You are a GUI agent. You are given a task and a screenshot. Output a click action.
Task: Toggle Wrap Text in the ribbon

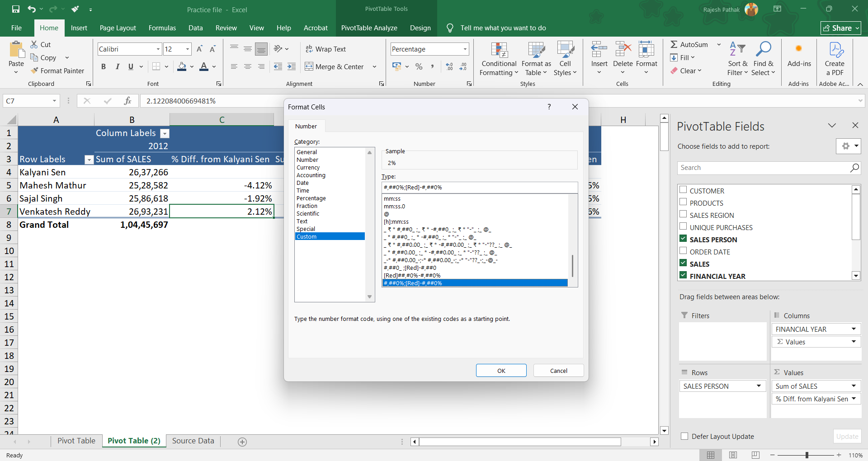[325, 49]
